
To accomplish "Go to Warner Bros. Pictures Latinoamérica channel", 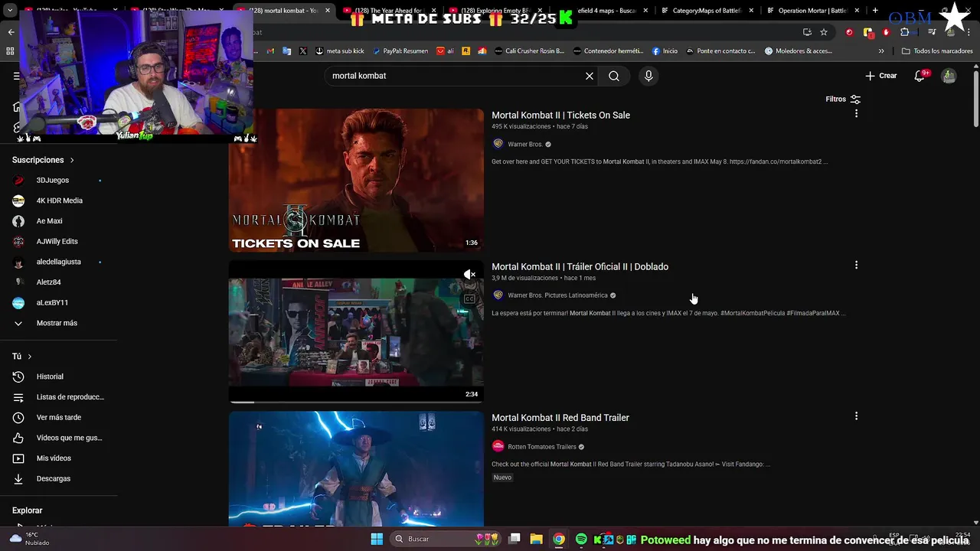I will click(x=557, y=295).
